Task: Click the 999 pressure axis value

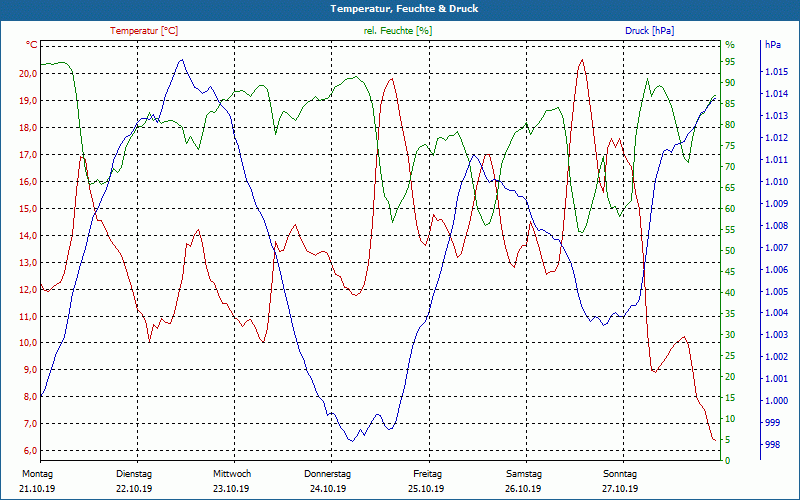Action: coord(772,422)
